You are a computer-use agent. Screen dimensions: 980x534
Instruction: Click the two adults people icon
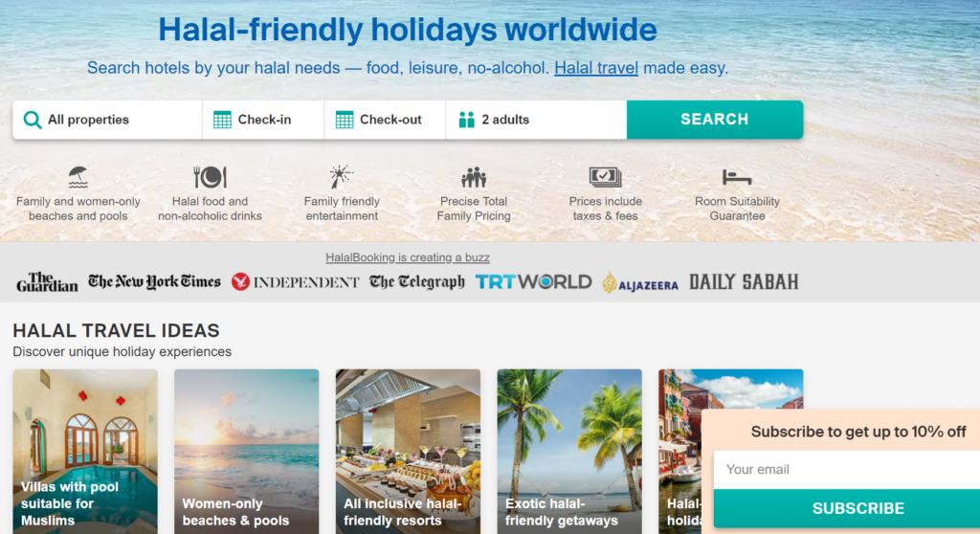pyautogui.click(x=466, y=120)
